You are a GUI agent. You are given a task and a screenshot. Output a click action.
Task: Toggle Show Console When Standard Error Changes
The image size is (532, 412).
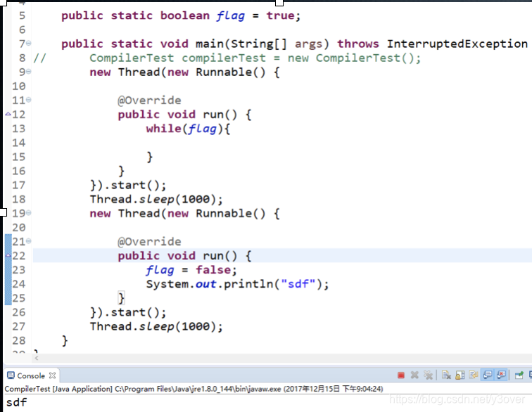[501, 375]
